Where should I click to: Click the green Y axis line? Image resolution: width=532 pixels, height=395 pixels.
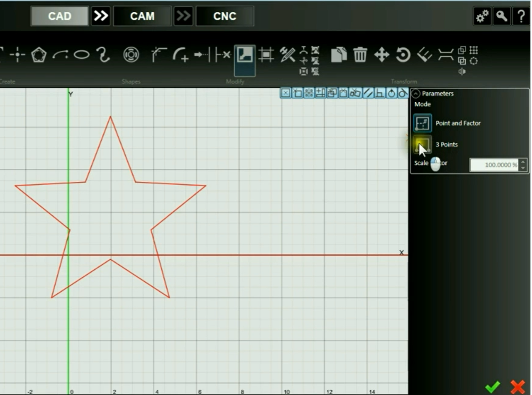click(x=68, y=241)
